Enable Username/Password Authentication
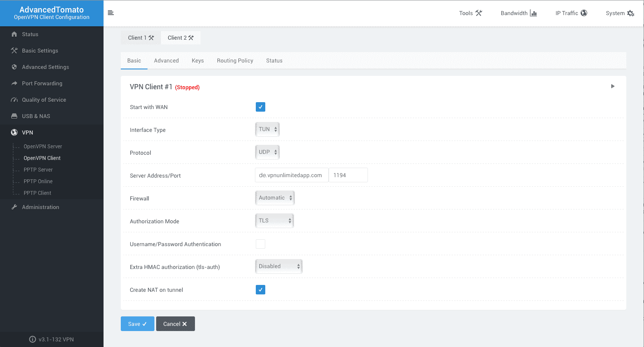This screenshot has width=644, height=347. (260, 244)
